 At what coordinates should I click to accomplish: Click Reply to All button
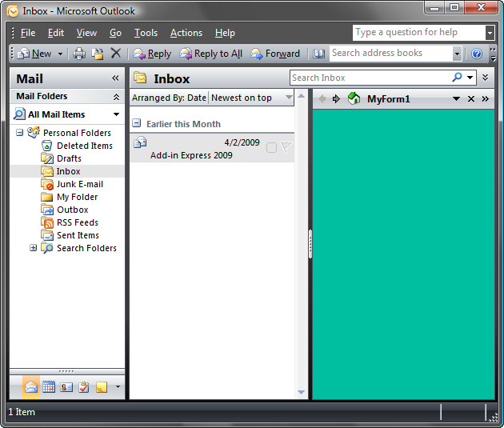[x=211, y=54]
